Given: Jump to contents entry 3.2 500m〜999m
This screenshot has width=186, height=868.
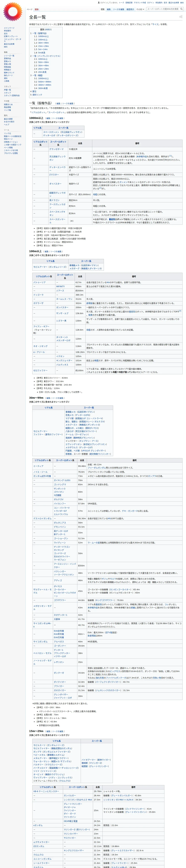Looking at the screenshot, I should click(43, 82).
